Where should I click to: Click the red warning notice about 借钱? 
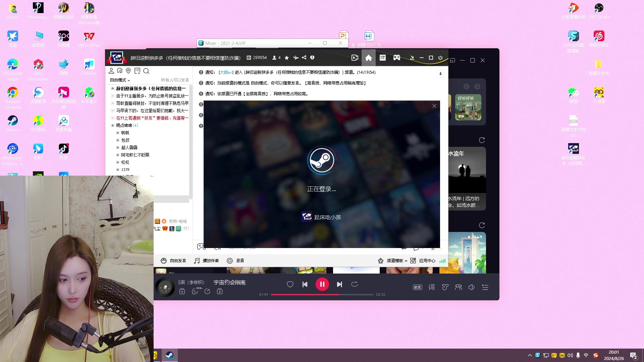pyautogui.click(x=152, y=118)
